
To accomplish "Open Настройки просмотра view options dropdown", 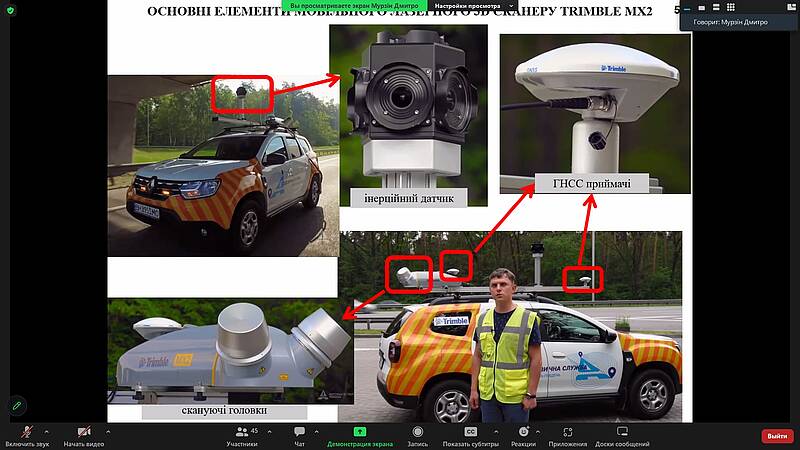I will click(473, 6).
